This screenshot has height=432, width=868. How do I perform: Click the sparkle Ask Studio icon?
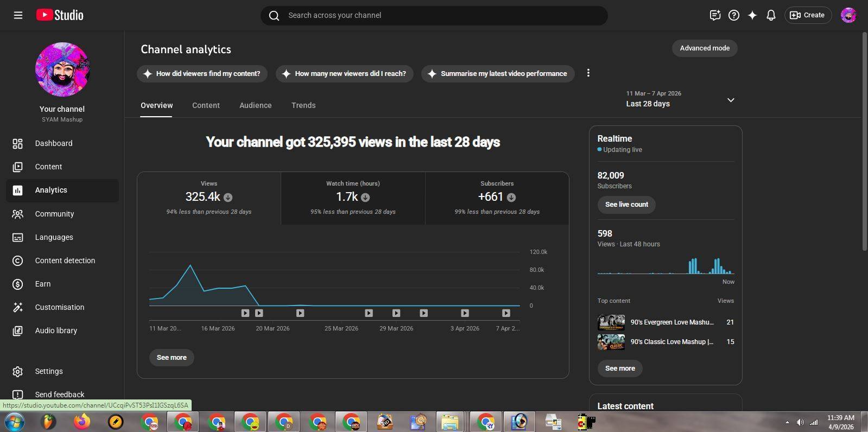[752, 15]
